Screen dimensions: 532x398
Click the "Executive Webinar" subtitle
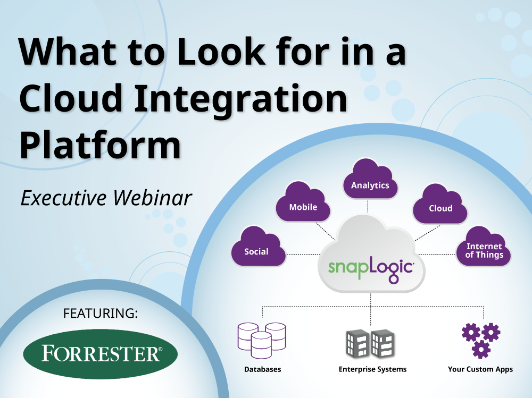tap(106, 198)
